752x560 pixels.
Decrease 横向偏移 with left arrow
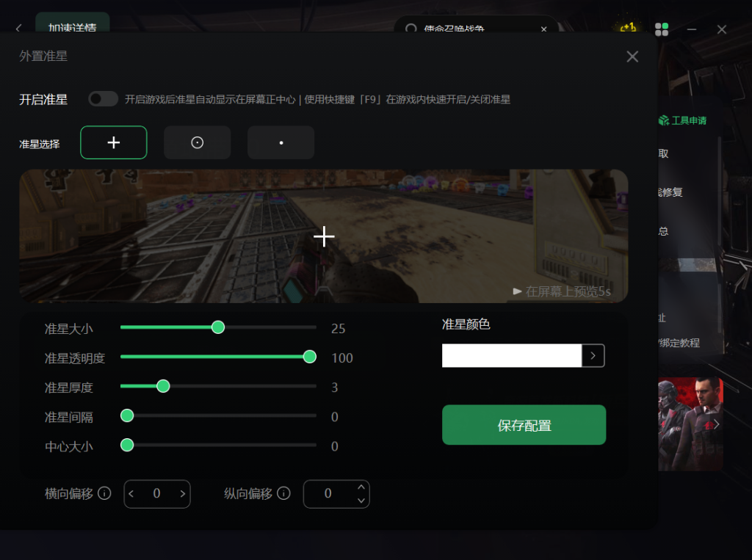(131, 493)
